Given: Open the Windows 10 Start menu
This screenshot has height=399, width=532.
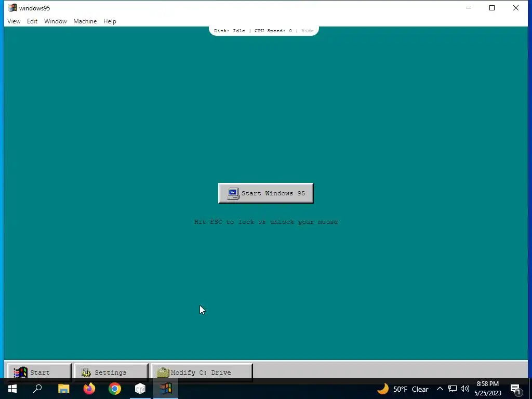Looking at the screenshot, I should click(12, 389).
